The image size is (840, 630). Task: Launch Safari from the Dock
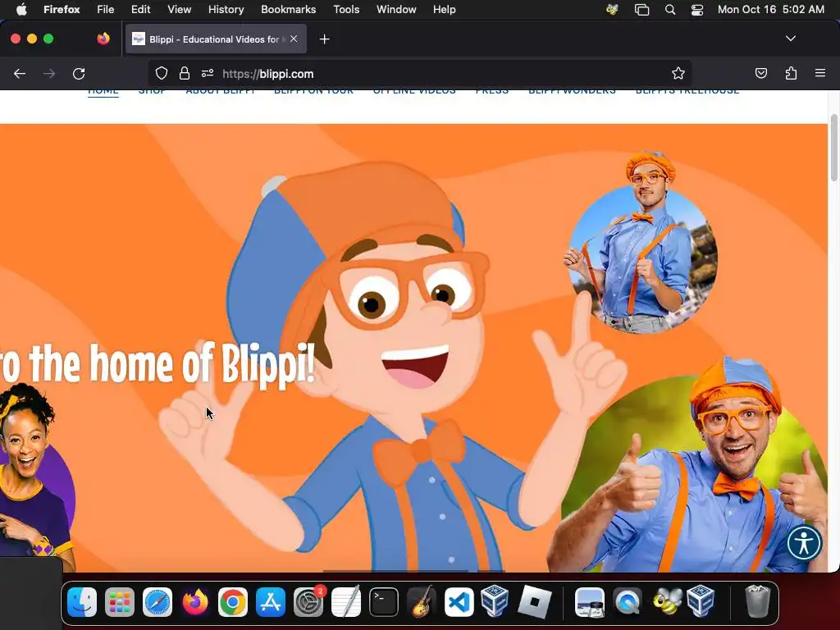click(x=157, y=602)
